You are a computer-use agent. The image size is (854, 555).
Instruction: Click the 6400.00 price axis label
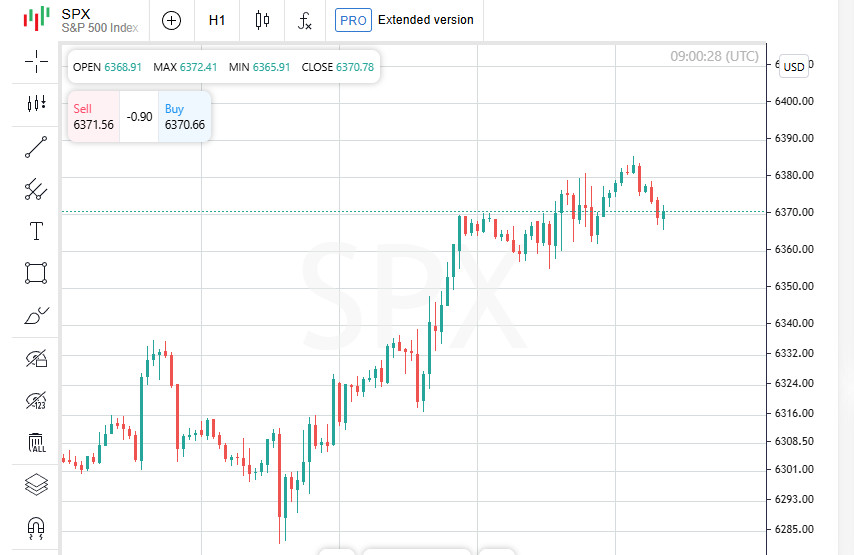coord(794,101)
